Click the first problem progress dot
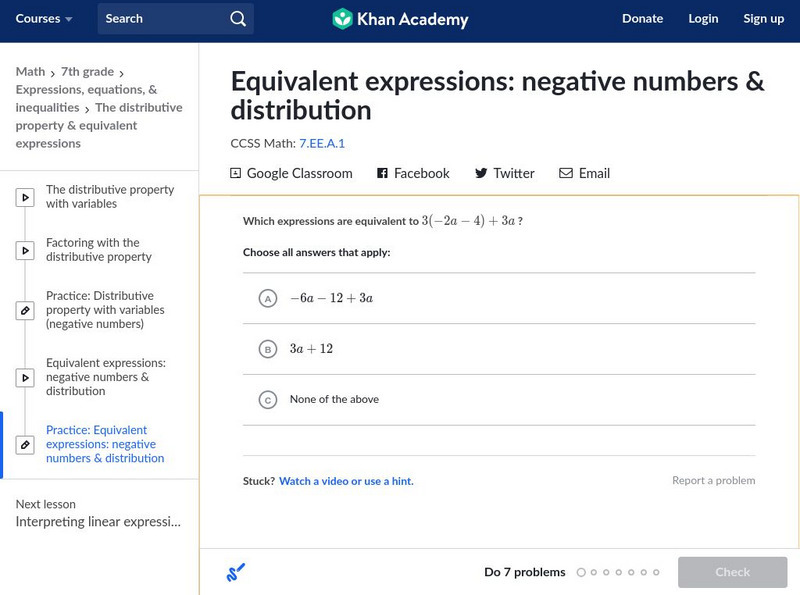 [x=581, y=573]
